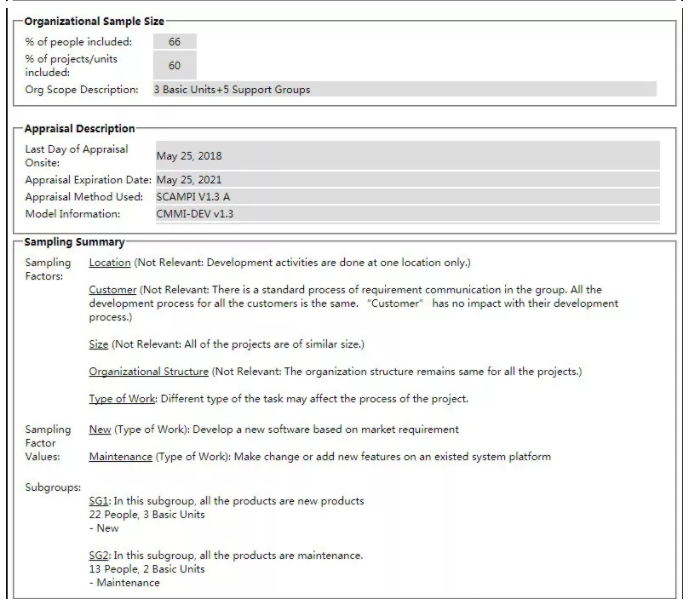The image size is (690, 604).
Task: Click the Appraisal Expiration Date field
Action: [x=407, y=180]
